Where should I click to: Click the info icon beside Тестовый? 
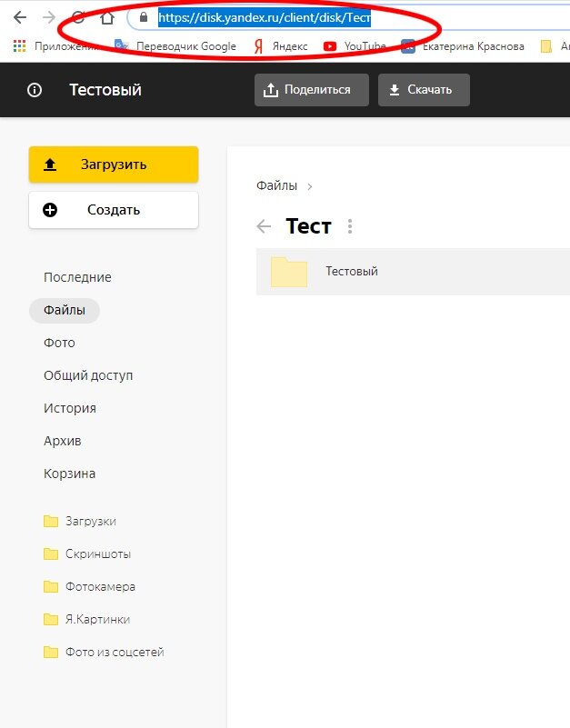pyautogui.click(x=35, y=90)
